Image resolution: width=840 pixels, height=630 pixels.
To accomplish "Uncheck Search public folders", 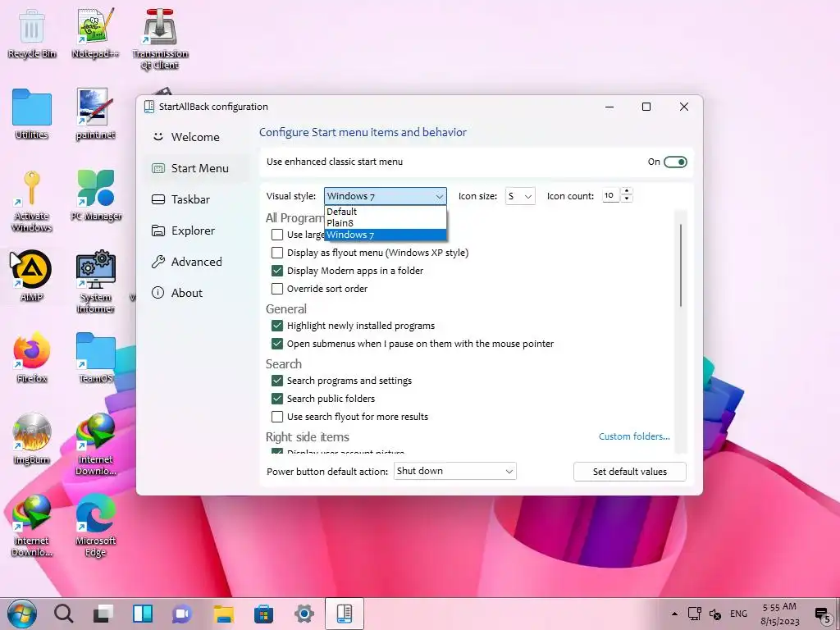I will 277,399.
